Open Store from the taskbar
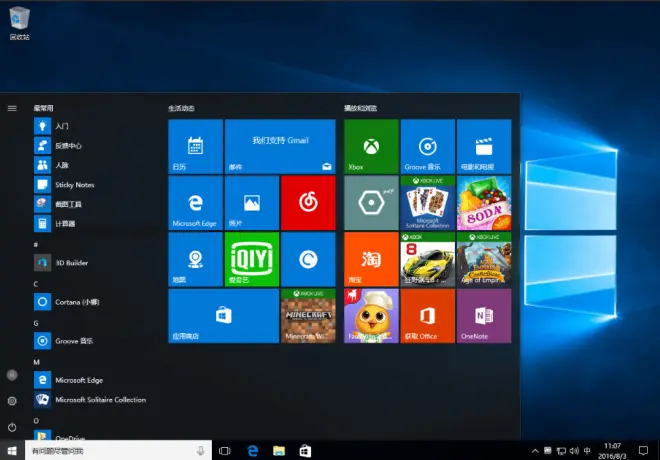This screenshot has width=660, height=460. (x=305, y=451)
